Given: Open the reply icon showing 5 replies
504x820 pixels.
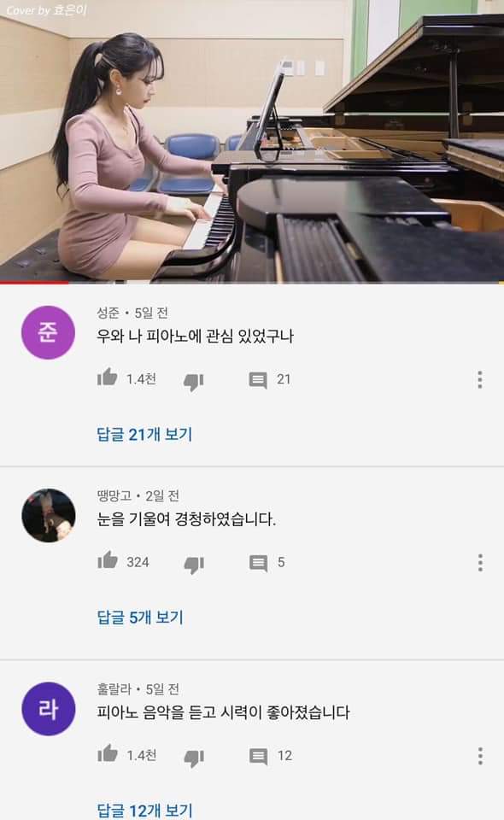Looking at the screenshot, I should [258, 563].
